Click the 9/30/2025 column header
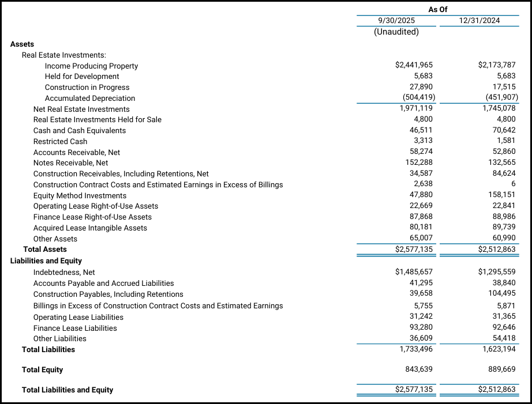The image size is (532, 404). [396, 21]
